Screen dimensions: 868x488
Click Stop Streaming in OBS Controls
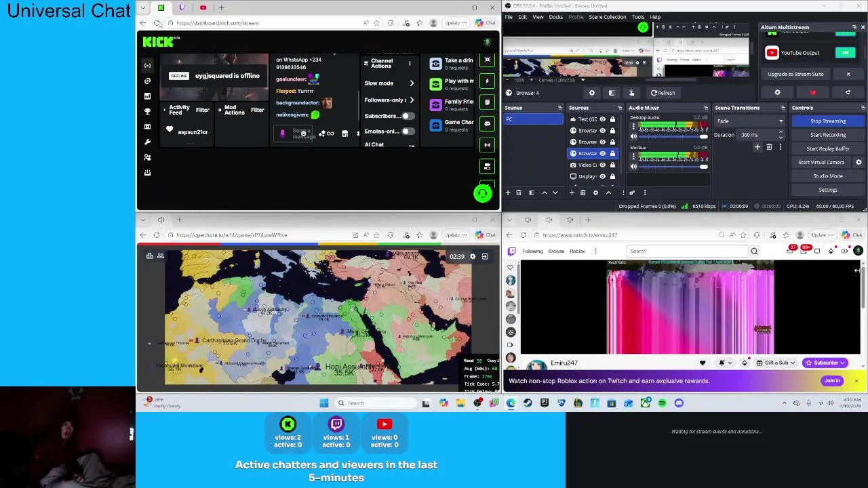[828, 121]
